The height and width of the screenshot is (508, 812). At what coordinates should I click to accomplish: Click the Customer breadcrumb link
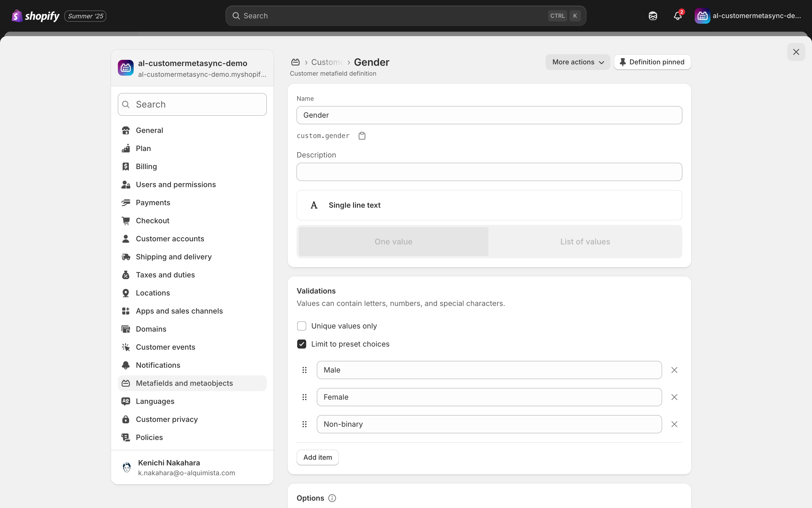click(327, 62)
